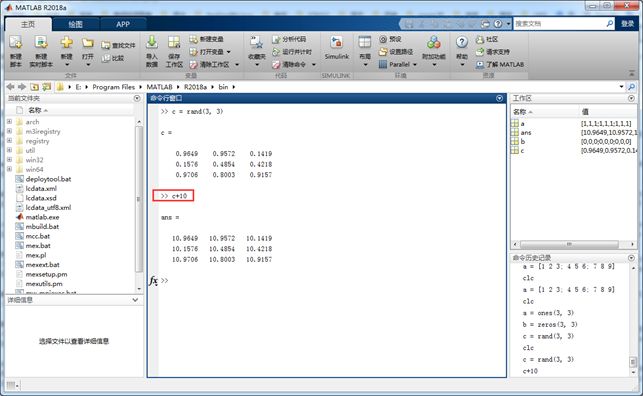Open the Clear Commands dropdown arrow
The height and width of the screenshot is (396, 643).
[314, 65]
